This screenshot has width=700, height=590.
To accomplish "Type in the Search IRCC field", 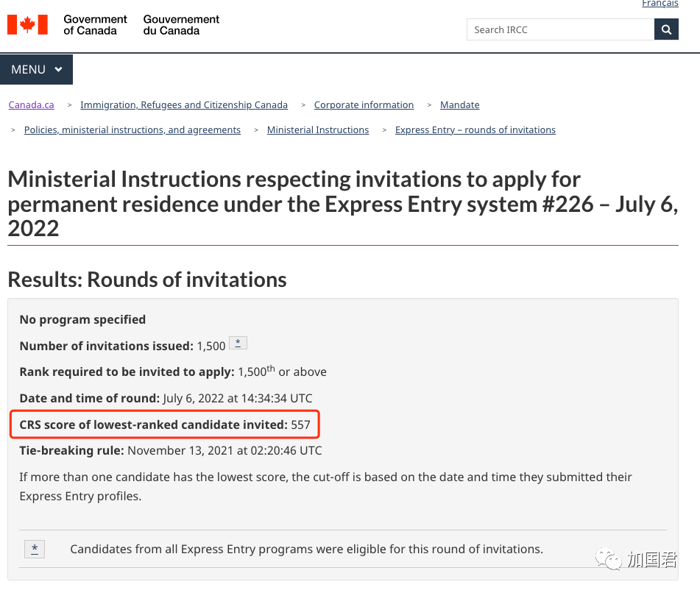I will tap(560, 29).
